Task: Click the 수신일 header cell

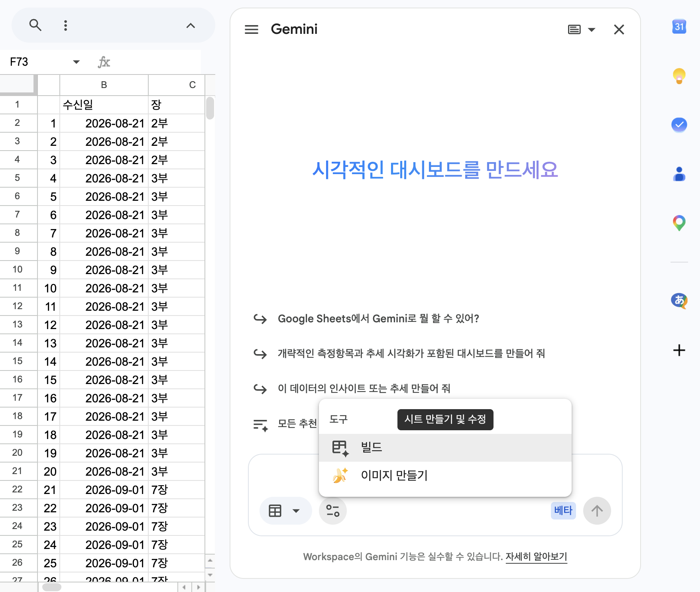Action: click(x=104, y=105)
